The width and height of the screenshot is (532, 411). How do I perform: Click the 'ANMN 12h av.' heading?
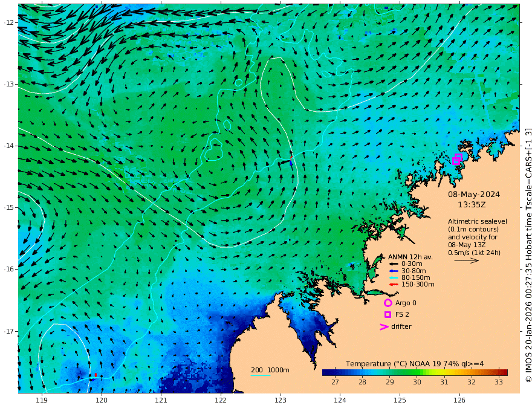tap(410, 257)
